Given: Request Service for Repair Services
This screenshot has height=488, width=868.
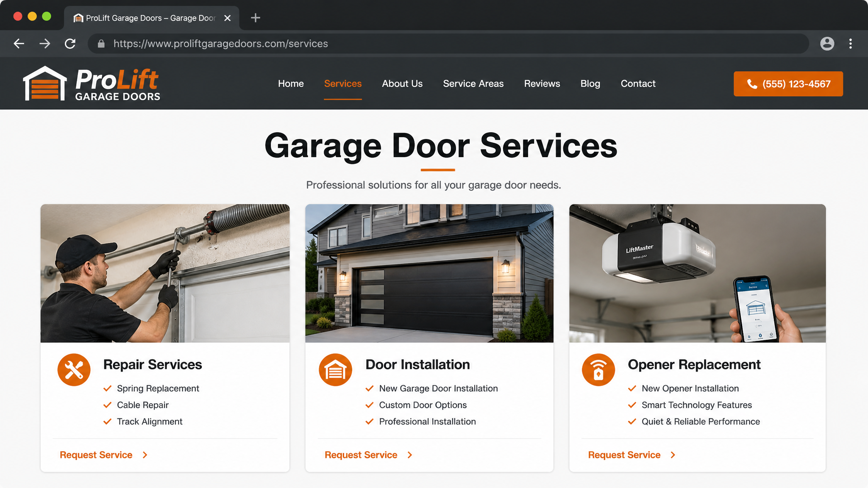Looking at the screenshot, I should (x=96, y=455).
